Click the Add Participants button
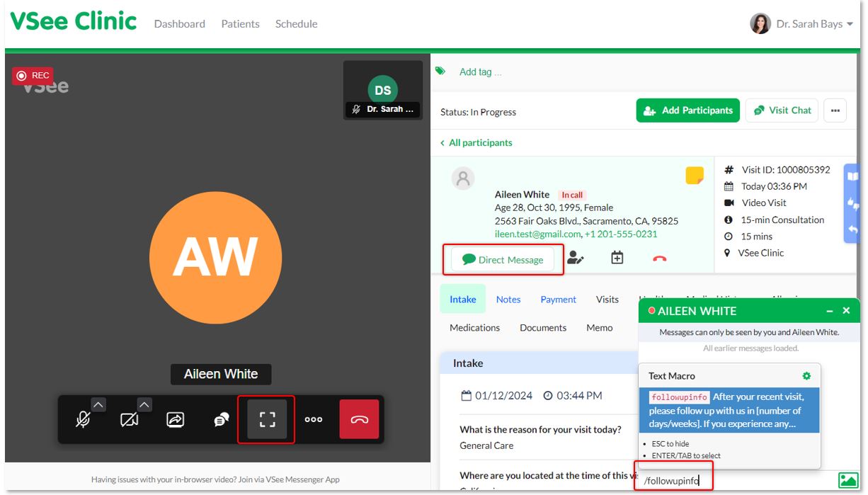Viewport: 868px width, 495px height. click(x=688, y=110)
